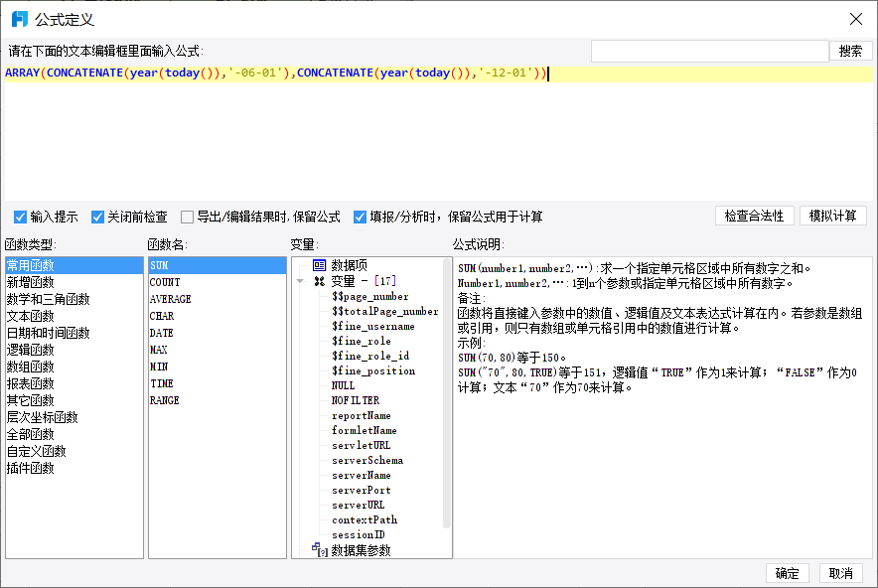This screenshot has width=878, height=588.
Task: Select serverURL variable
Action: [358, 505]
